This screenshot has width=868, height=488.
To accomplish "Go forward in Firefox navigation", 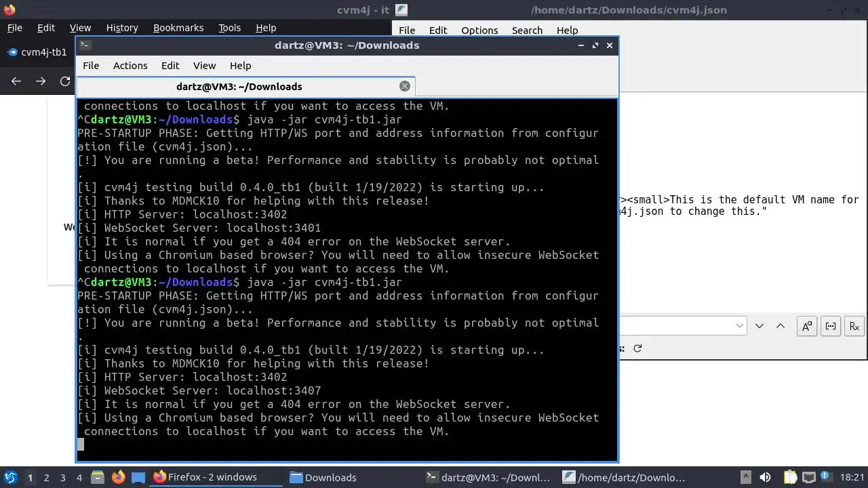I will tap(41, 81).
